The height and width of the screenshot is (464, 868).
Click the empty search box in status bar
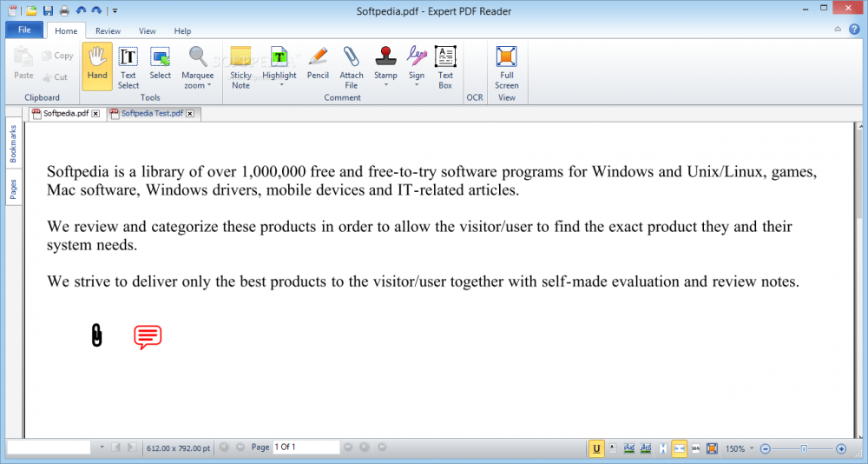coord(49,447)
